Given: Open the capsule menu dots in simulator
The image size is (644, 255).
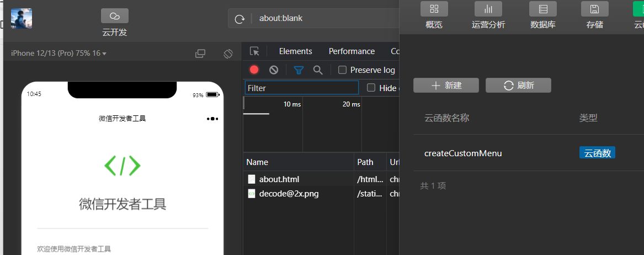Looking at the screenshot, I should [212, 119].
